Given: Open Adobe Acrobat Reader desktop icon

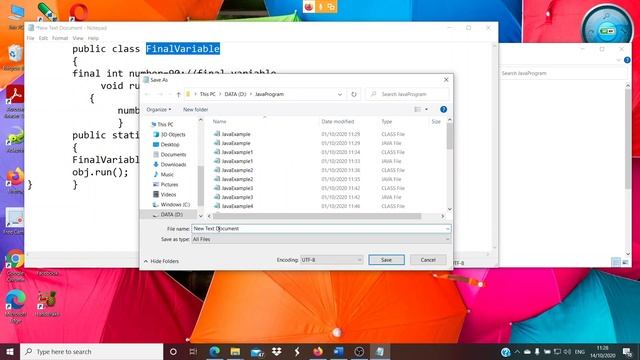Looking at the screenshot, I should [15, 101].
